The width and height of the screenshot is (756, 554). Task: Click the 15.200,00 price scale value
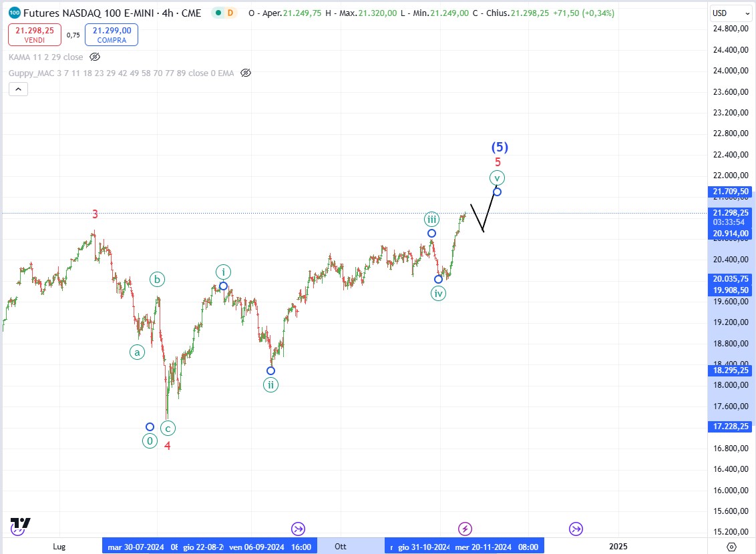pos(731,532)
